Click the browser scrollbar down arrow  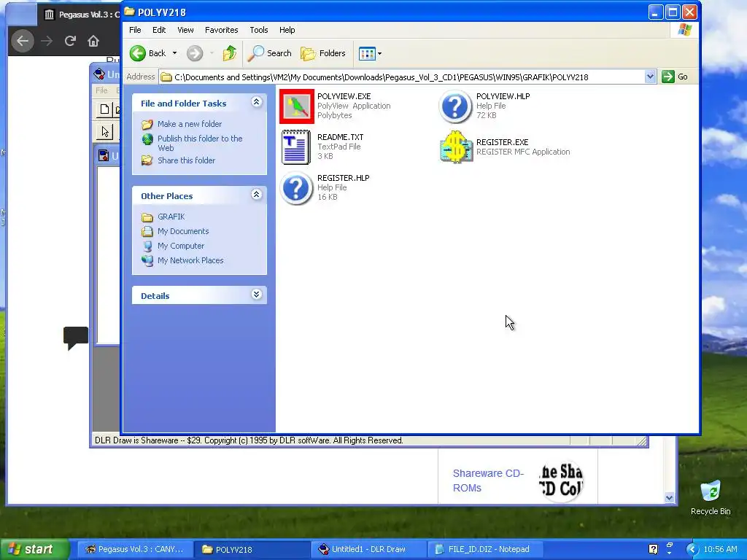[670, 497]
